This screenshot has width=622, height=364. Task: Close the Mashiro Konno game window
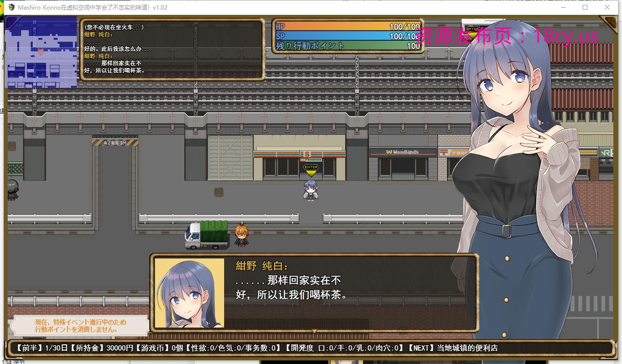[608, 7]
